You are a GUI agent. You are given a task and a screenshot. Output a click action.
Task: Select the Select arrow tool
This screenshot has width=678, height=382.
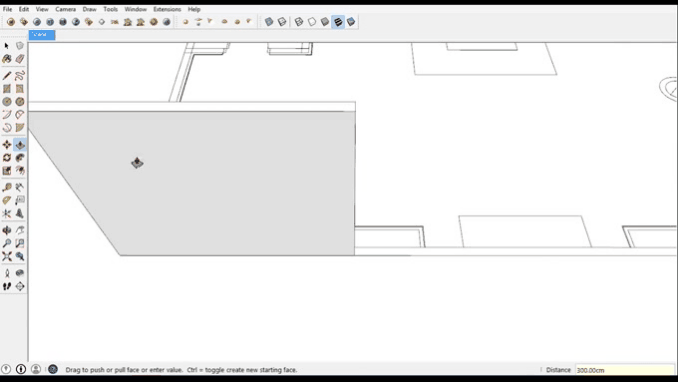point(6,45)
